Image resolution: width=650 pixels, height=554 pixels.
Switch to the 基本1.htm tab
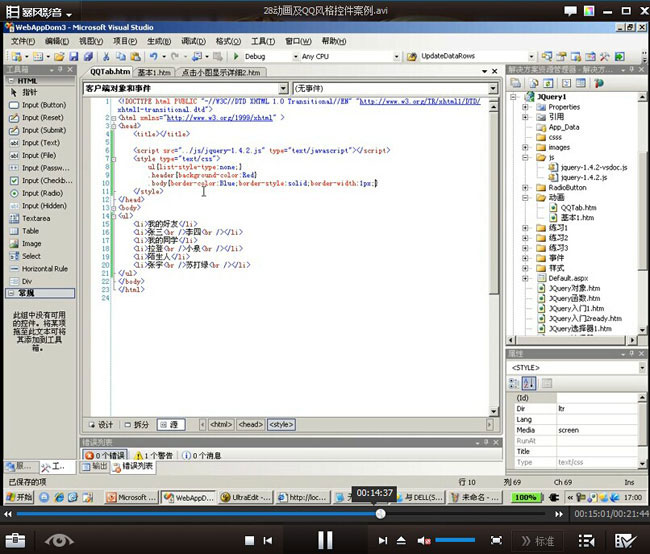tap(154, 73)
